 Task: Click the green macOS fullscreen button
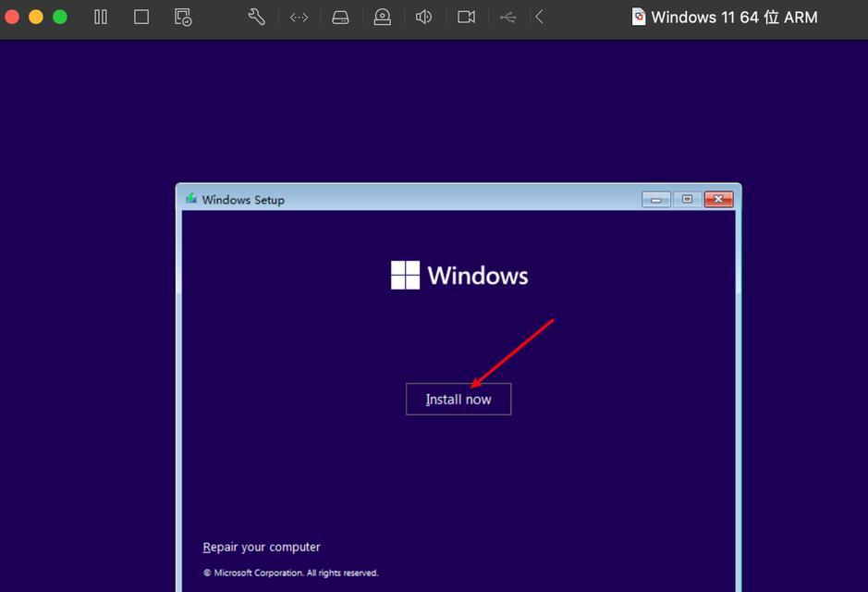point(60,18)
